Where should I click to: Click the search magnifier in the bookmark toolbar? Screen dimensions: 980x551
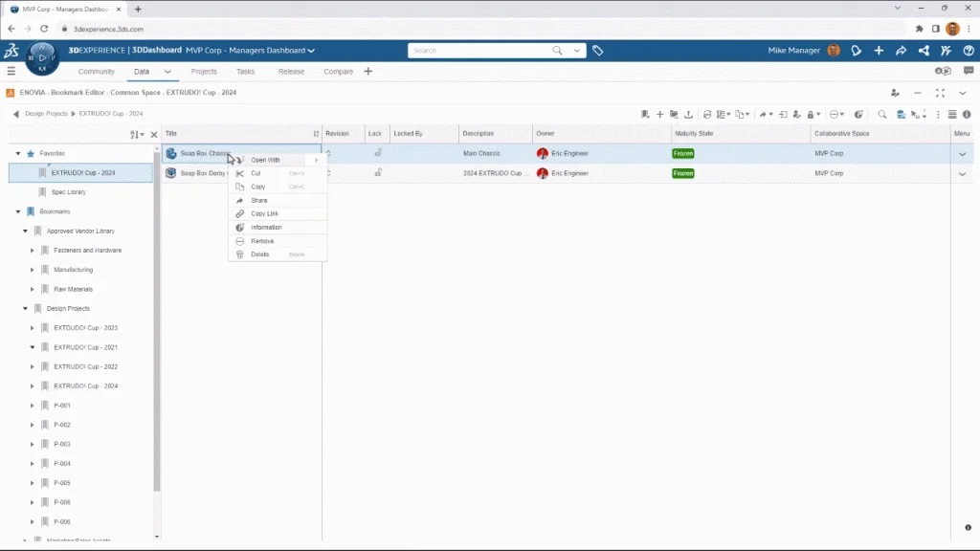coord(882,115)
